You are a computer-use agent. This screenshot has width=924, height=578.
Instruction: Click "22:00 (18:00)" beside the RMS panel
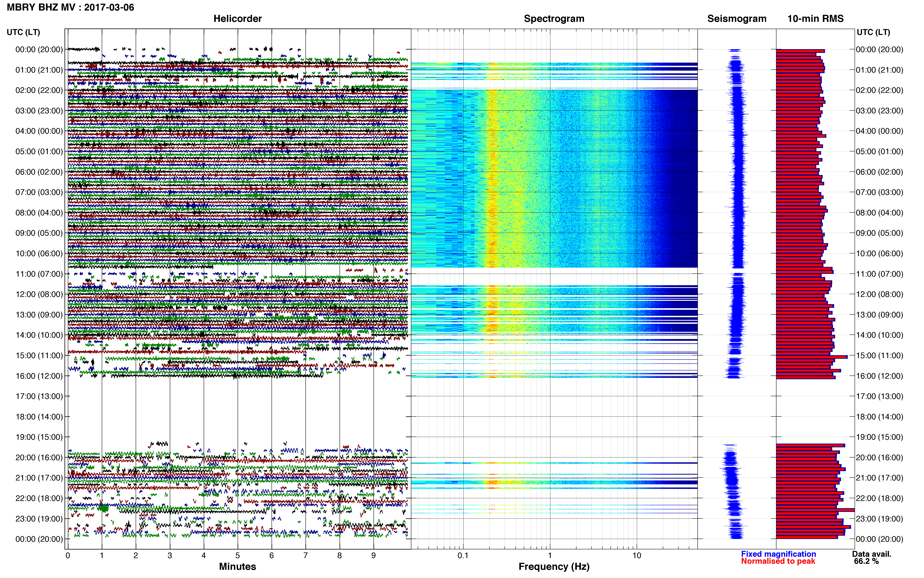pyautogui.click(x=879, y=498)
